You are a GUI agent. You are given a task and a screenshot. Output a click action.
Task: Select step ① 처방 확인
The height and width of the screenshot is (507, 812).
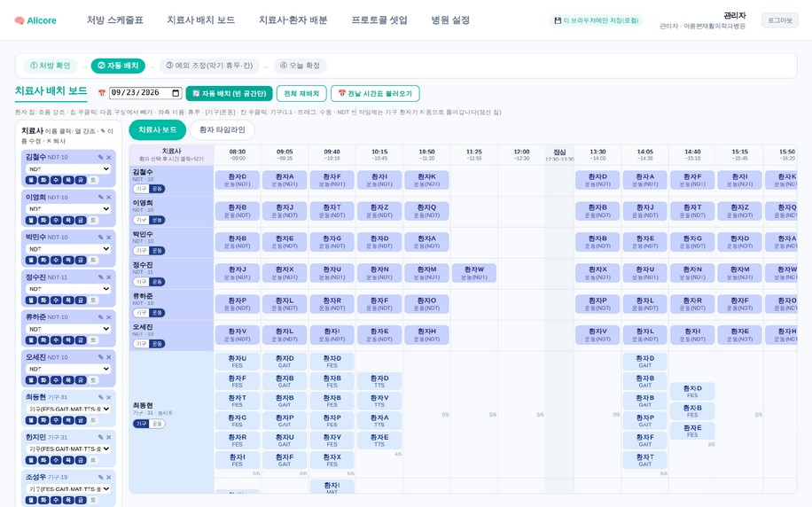51,66
